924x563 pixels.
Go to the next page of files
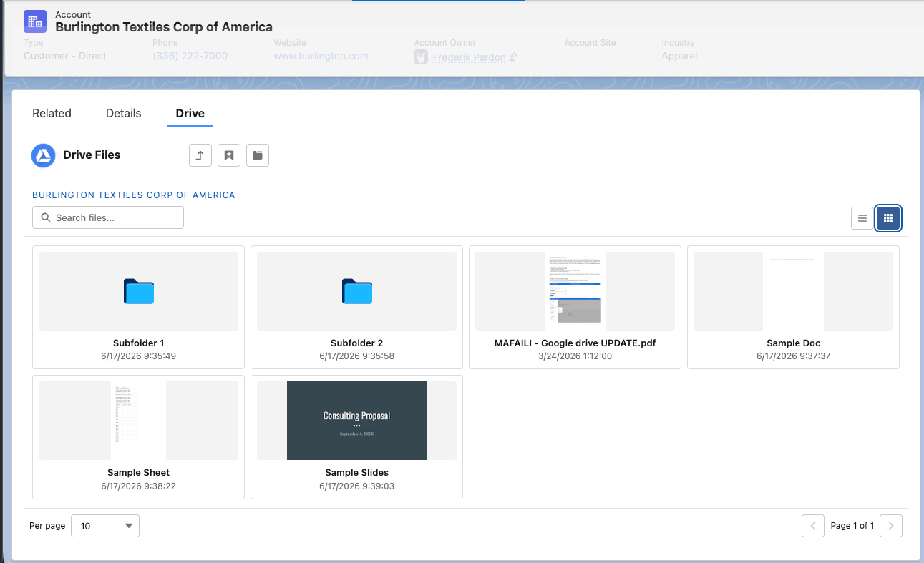(891, 526)
